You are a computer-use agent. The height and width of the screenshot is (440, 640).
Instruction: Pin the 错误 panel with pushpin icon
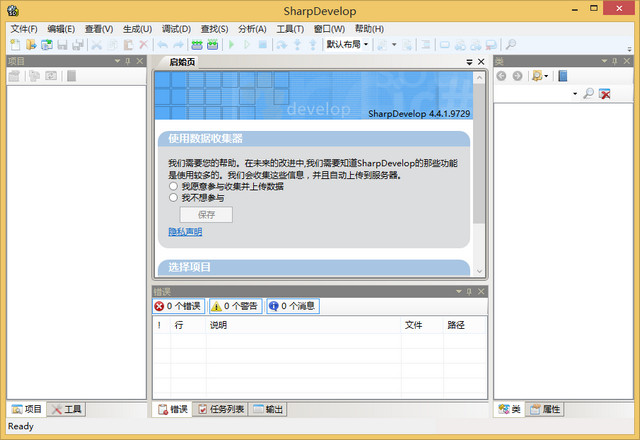tap(469, 291)
